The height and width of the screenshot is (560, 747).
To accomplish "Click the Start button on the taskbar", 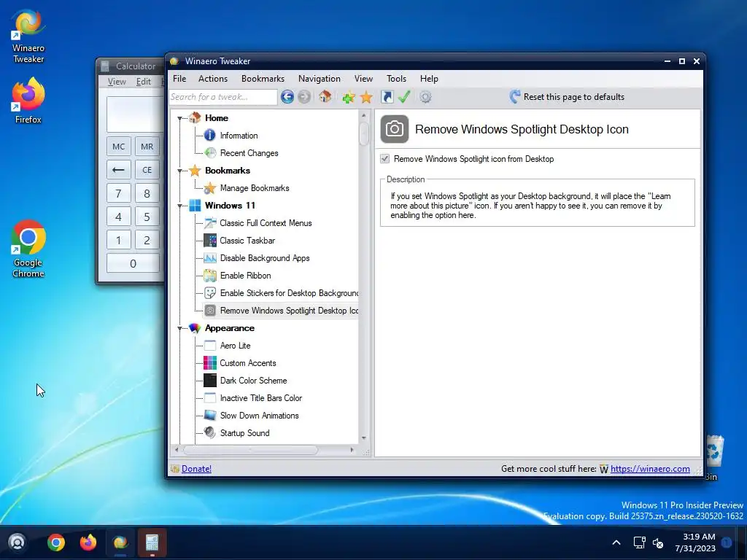I will tap(18, 542).
